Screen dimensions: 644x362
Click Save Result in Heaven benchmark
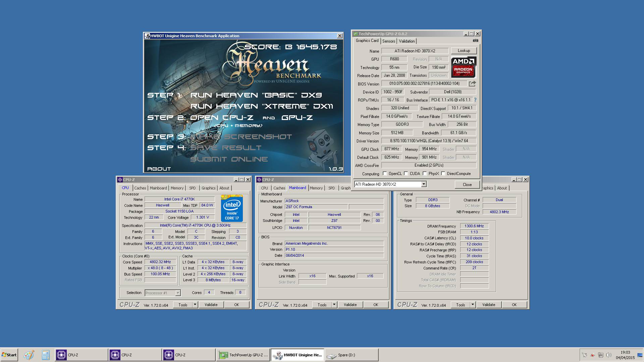pyautogui.click(x=225, y=148)
